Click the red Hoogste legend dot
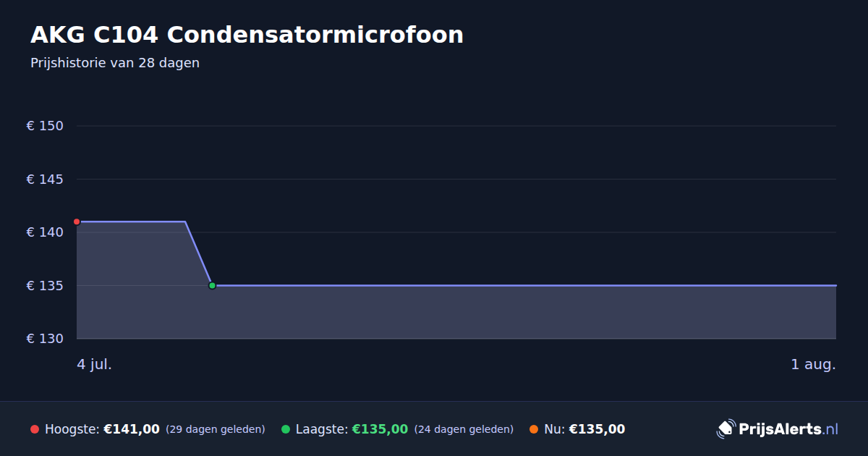The image size is (868, 456). (35, 429)
